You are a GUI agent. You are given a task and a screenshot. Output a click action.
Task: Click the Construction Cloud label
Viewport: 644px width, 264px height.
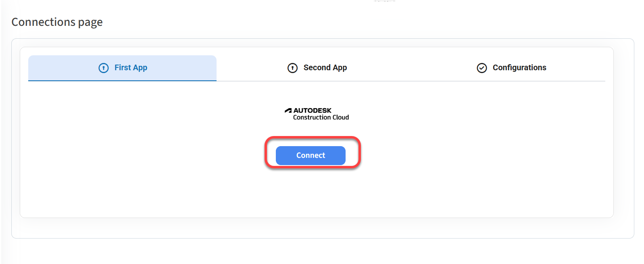point(321,117)
